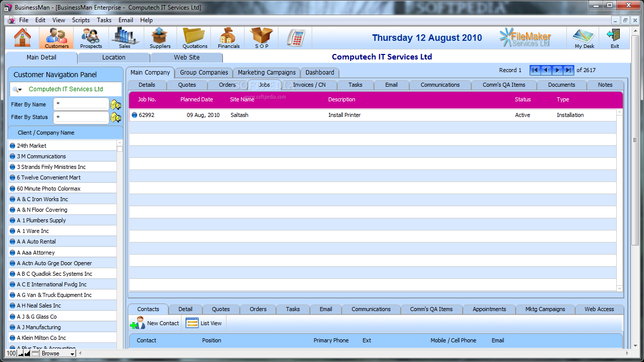Click the Filter By Name input field

tap(81, 104)
